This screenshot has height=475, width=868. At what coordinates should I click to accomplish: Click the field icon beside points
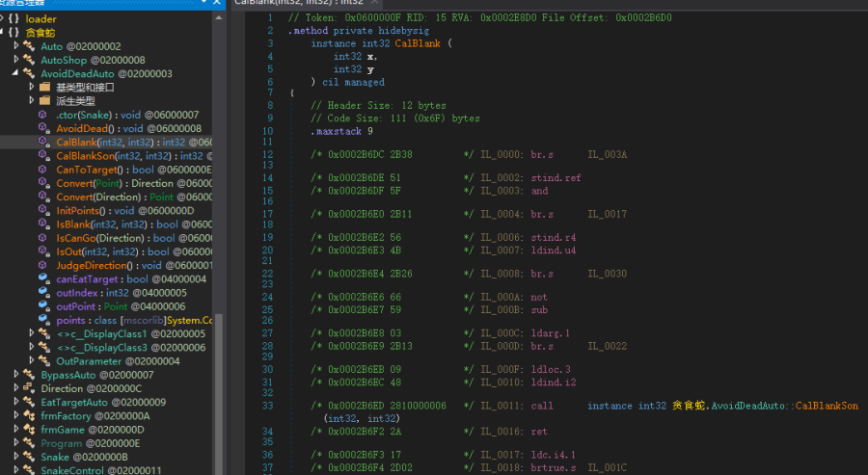pyautogui.click(x=44, y=320)
